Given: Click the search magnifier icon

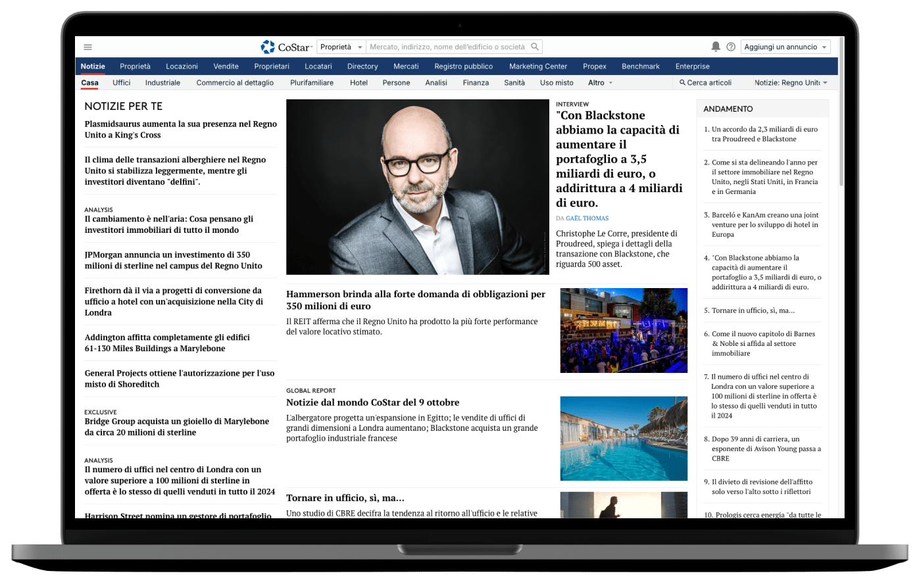Looking at the screenshot, I should click(535, 47).
